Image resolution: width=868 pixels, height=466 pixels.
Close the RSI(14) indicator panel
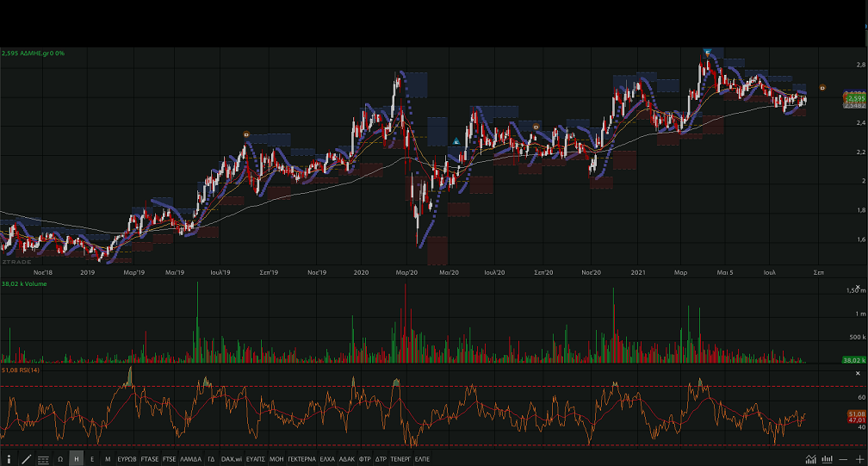(857, 373)
